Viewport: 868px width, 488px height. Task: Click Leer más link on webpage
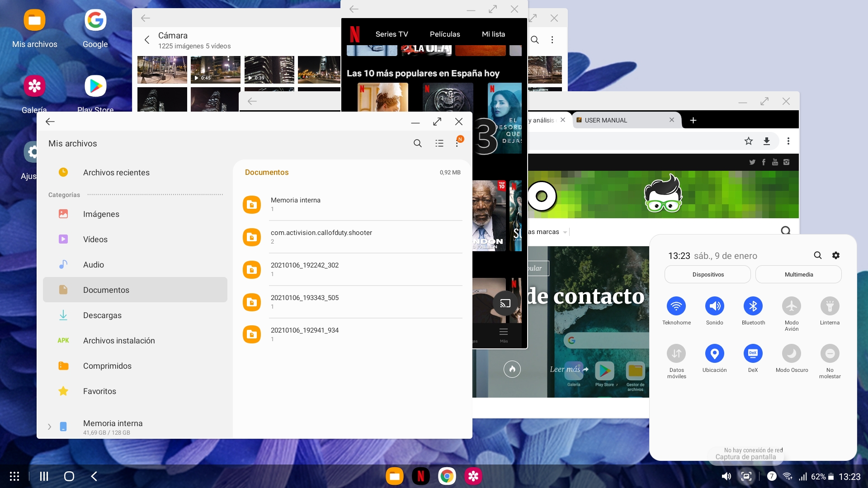[569, 369]
